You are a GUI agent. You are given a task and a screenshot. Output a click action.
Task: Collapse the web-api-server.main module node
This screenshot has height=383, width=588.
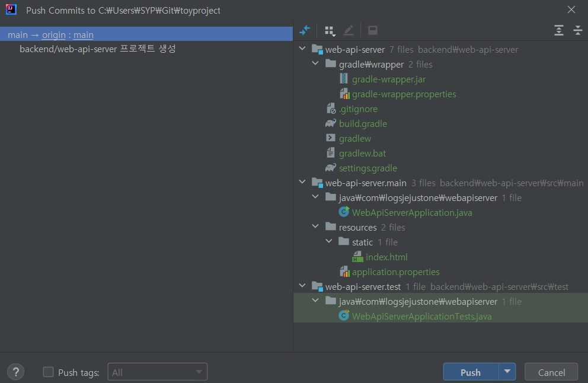click(x=302, y=182)
